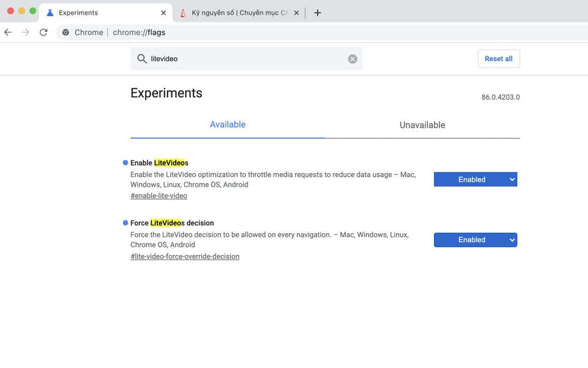Reload the chrome://flags page
Viewport: 588px width, 368px height.
coord(44,32)
